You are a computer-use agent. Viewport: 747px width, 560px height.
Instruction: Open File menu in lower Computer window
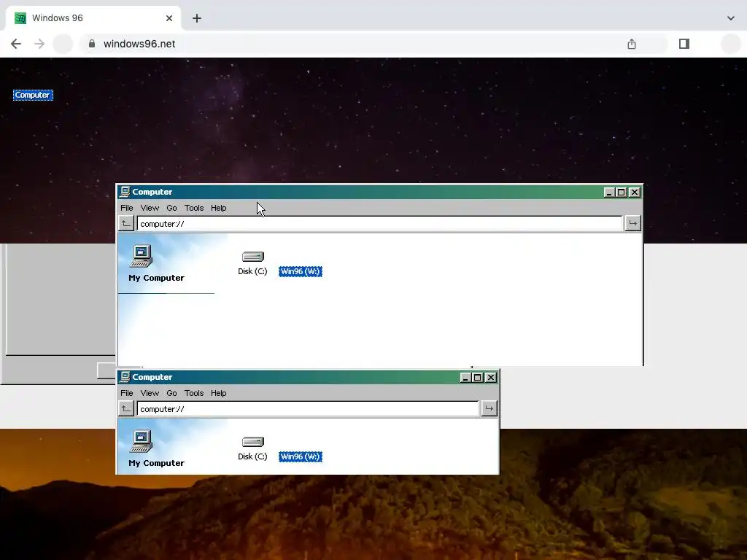pyautogui.click(x=127, y=393)
